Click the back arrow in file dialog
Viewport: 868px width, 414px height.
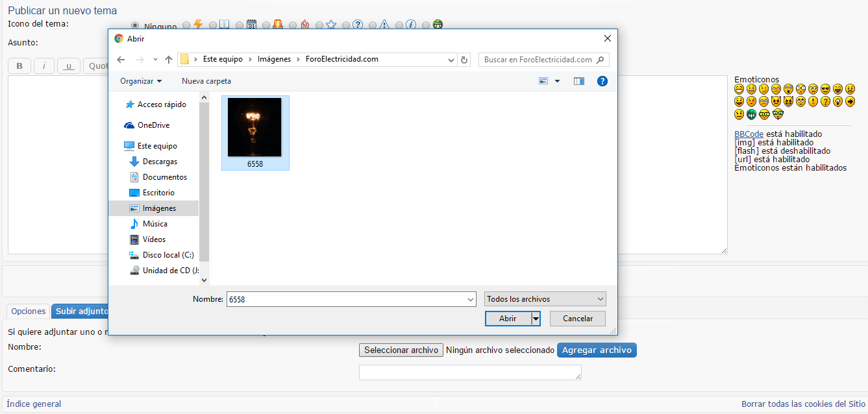tap(121, 60)
